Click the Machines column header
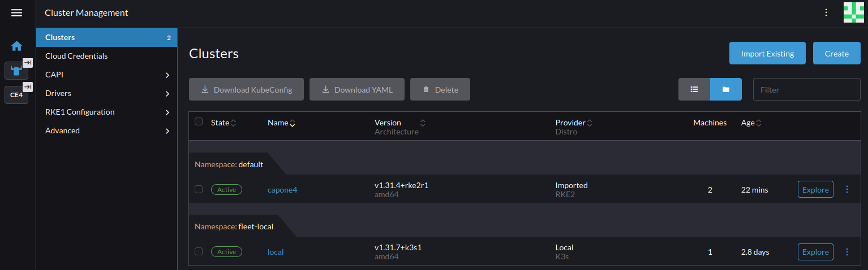 (x=710, y=123)
